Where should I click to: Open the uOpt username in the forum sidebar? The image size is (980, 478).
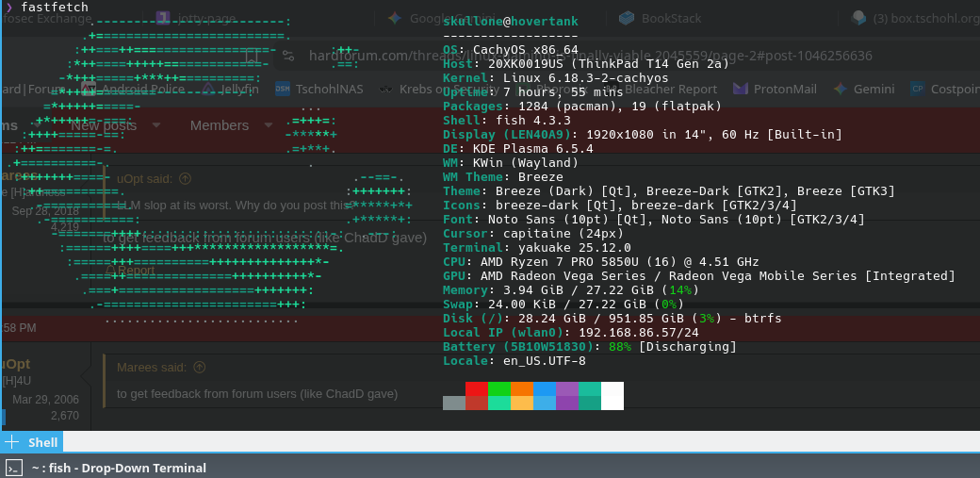pyautogui.click(x=16, y=364)
